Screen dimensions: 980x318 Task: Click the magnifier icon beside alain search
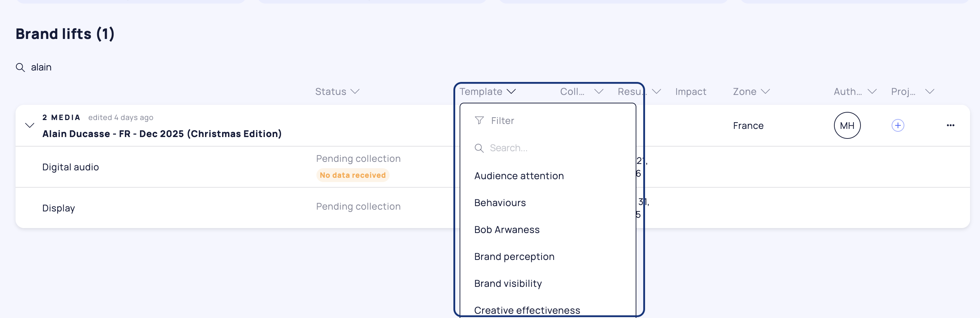coord(20,67)
